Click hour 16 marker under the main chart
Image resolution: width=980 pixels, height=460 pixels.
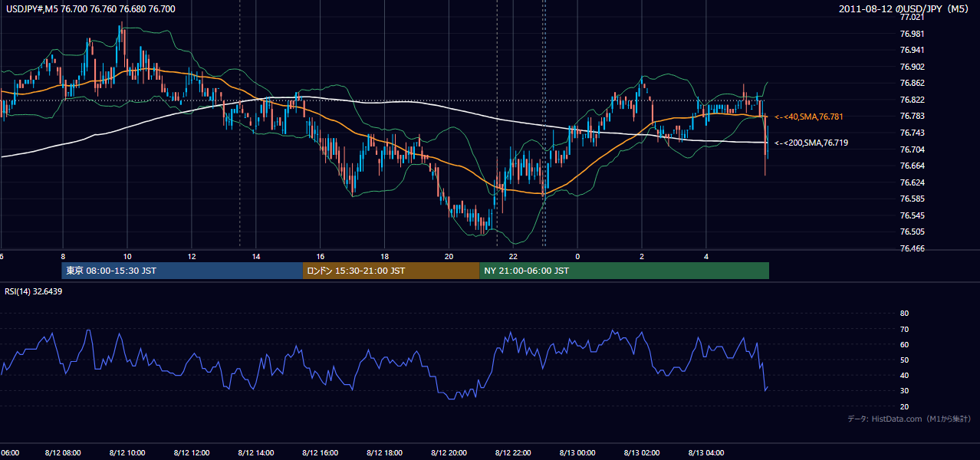tap(321, 256)
